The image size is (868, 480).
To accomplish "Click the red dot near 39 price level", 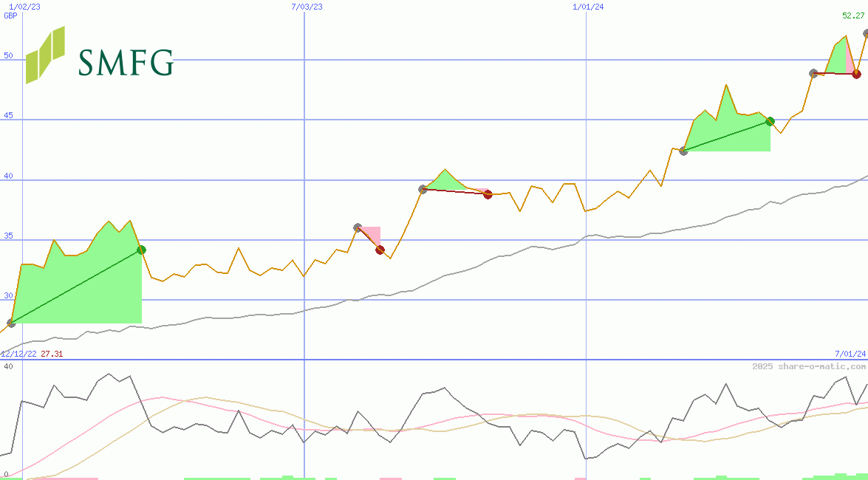I will (x=488, y=194).
